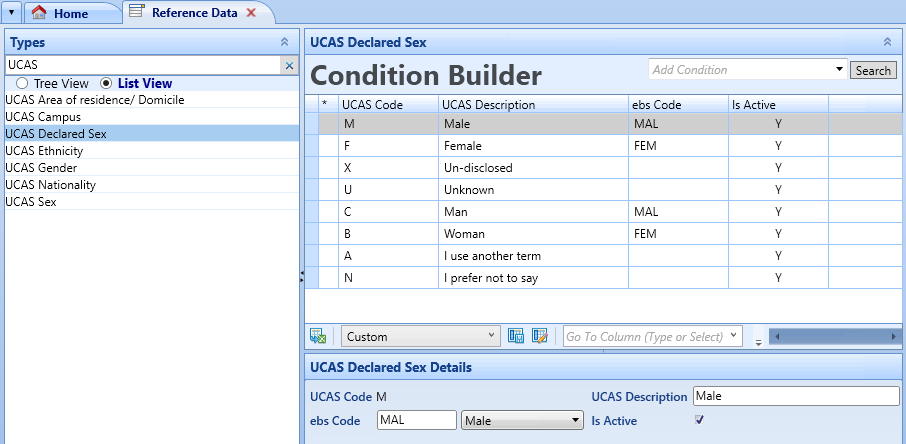Click the edit grid layout pencil icon
The height and width of the screenshot is (444, 906).
(540, 336)
